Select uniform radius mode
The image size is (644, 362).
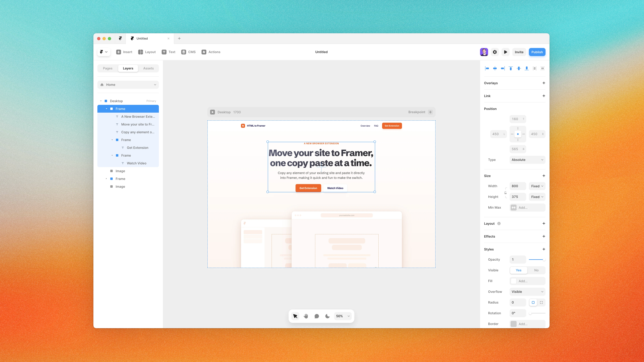click(533, 302)
